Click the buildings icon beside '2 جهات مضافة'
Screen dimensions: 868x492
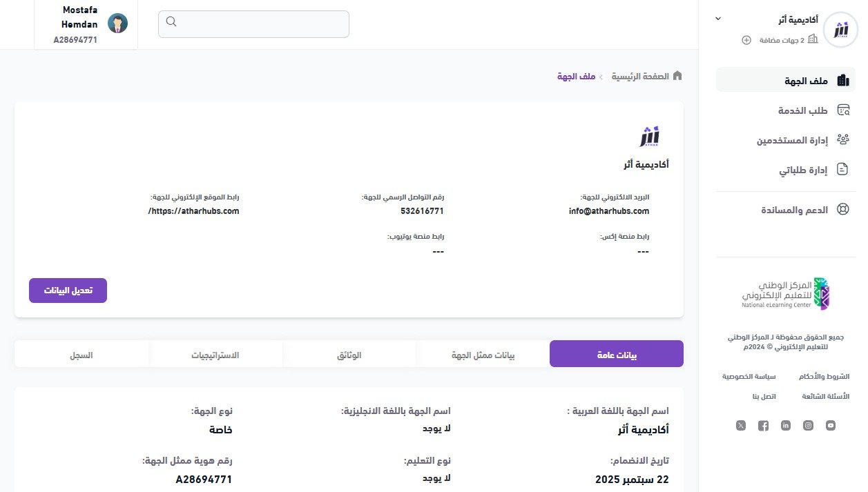coord(813,39)
